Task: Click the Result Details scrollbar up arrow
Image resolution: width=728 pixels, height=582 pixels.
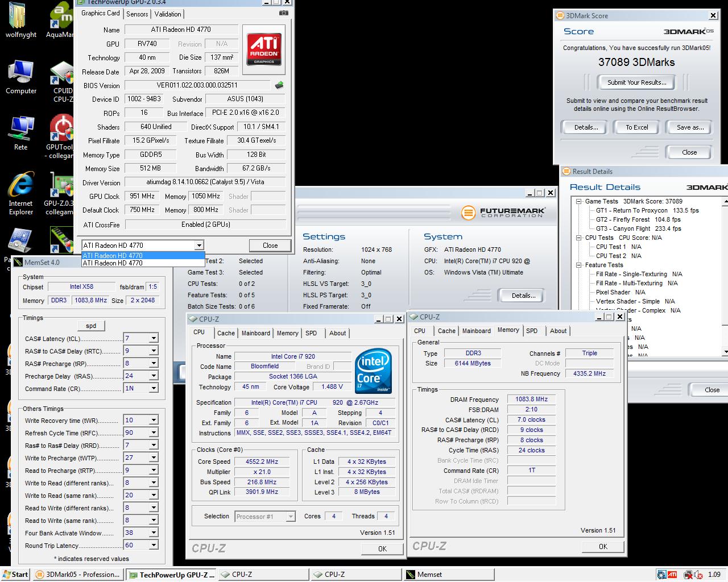Action: (725, 201)
